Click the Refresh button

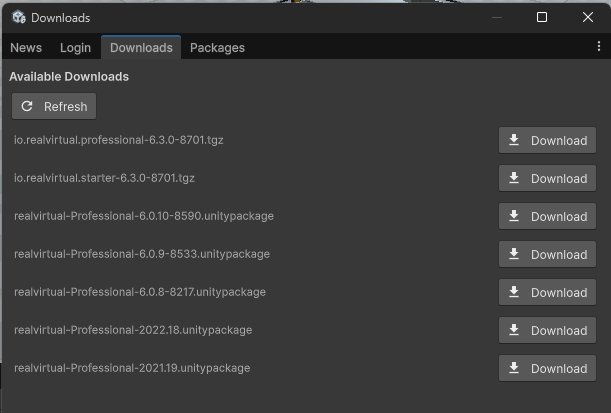[54, 106]
